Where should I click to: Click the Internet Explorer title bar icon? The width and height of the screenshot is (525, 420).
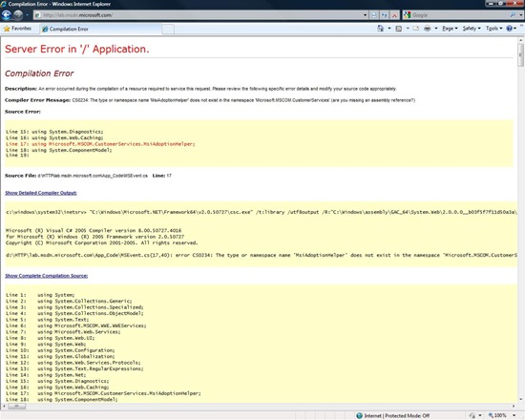pyautogui.click(x=4, y=4)
